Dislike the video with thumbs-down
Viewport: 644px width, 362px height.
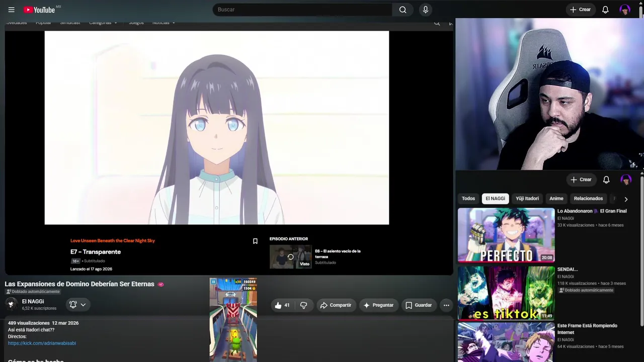pyautogui.click(x=303, y=305)
